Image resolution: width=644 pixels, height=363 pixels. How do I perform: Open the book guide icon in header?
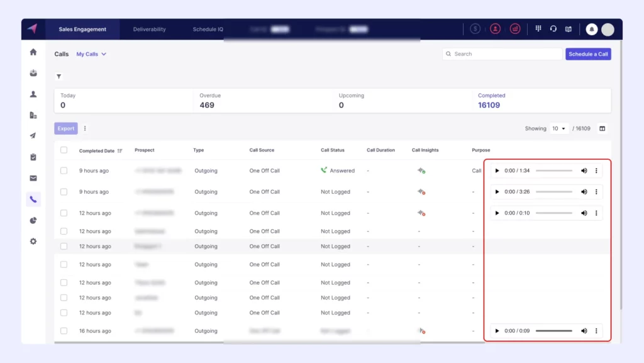pyautogui.click(x=569, y=29)
